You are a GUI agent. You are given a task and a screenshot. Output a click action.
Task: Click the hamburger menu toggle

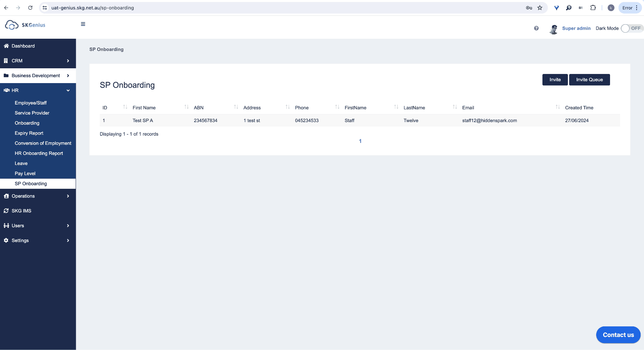83,24
